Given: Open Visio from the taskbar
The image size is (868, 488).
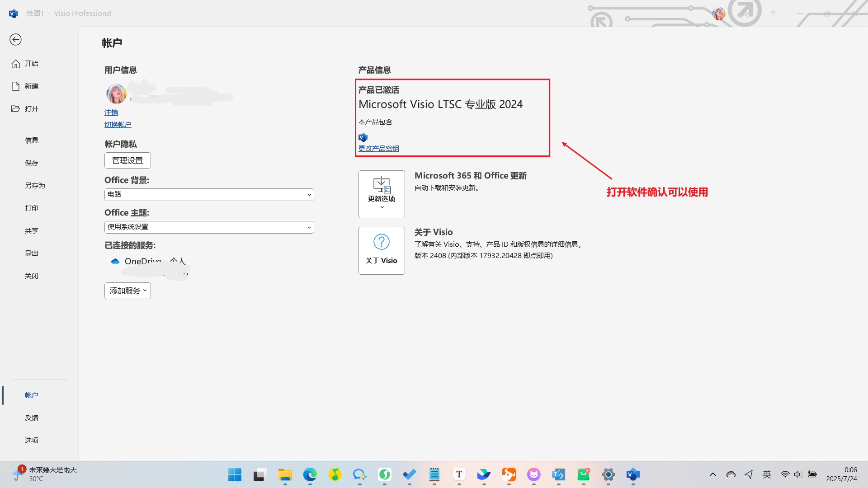Looking at the screenshot, I should pyautogui.click(x=632, y=475).
